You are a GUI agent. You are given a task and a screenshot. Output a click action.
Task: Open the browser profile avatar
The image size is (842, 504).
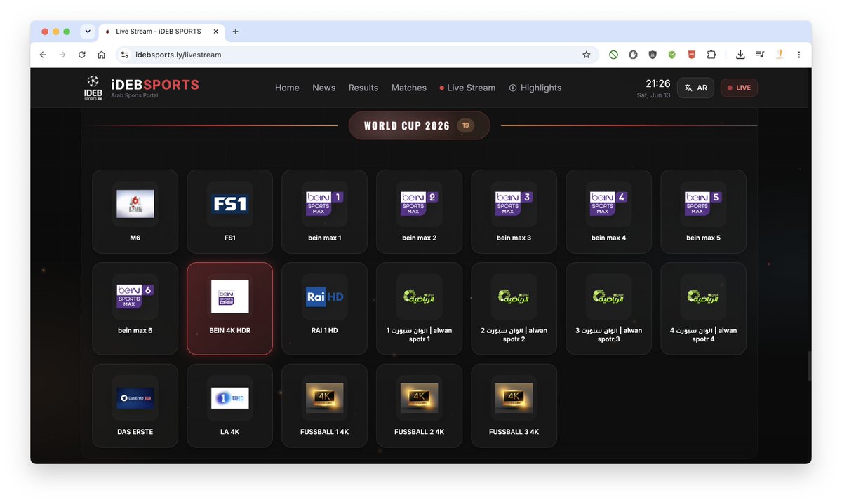[780, 55]
